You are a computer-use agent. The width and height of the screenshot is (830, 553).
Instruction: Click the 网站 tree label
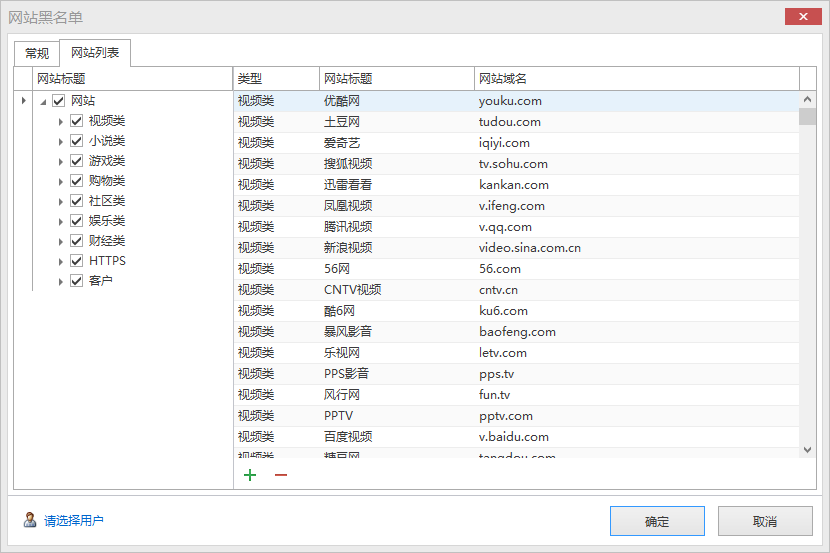click(83, 101)
